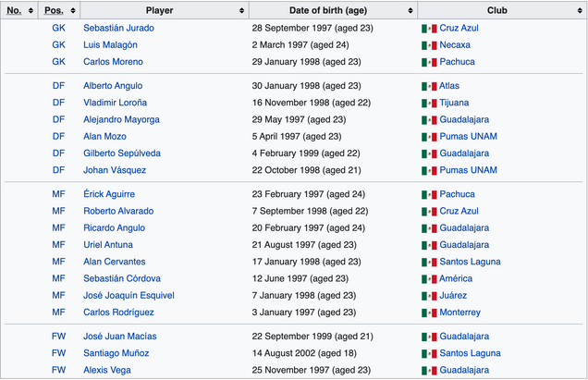588x380 pixels.
Task: Click sort arrows in Pos. header
Action: 72,10
